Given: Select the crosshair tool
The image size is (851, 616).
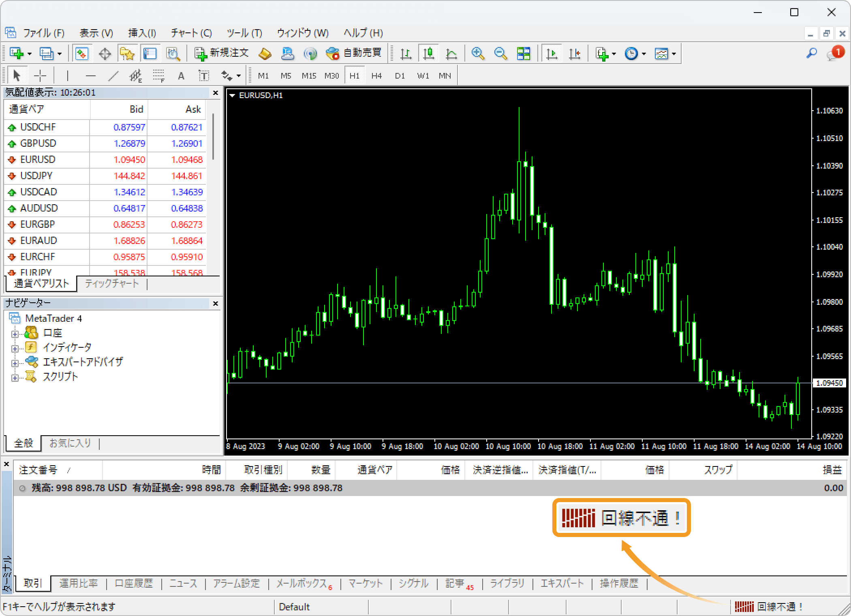Looking at the screenshot, I should pos(40,75).
